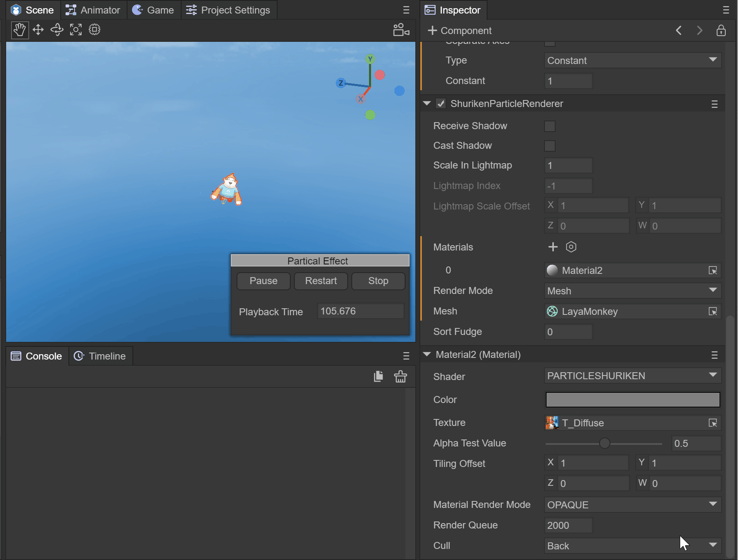Select the scale tool in scene toolbar

76,30
